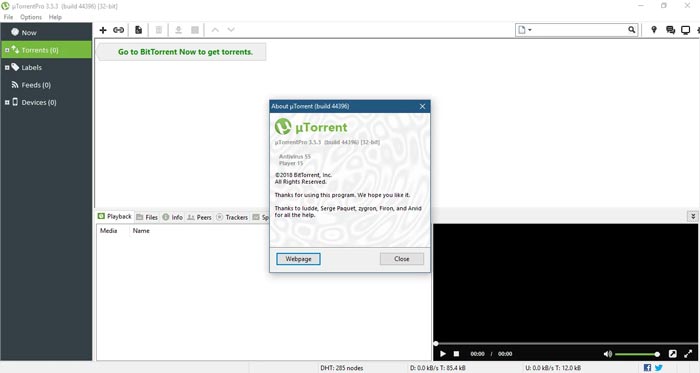Create a new torrent file icon
This screenshot has height=373, width=700.
coord(138,30)
